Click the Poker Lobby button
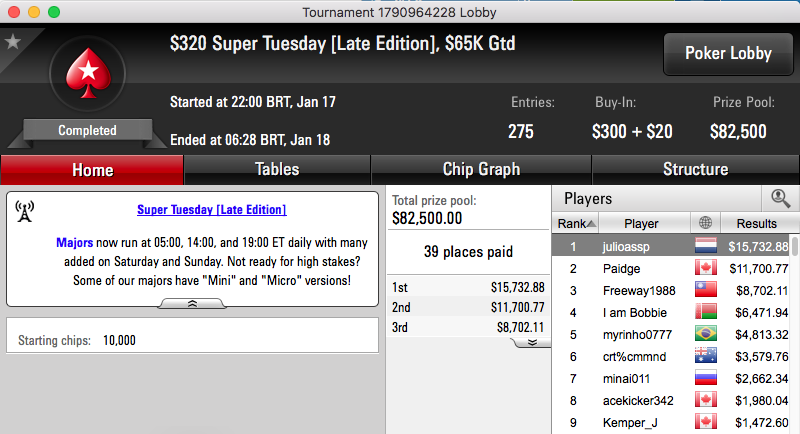 [x=728, y=54]
